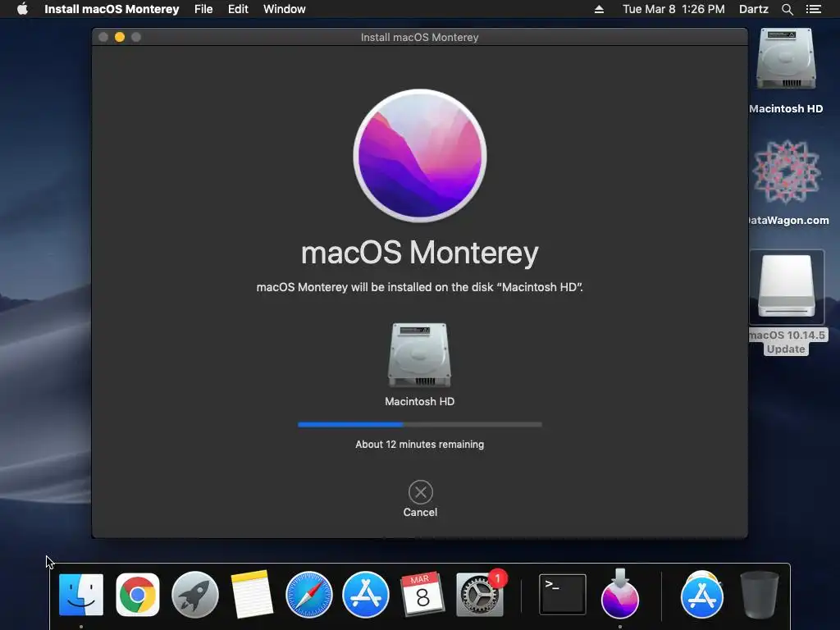Image resolution: width=840 pixels, height=630 pixels.
Task: Minimize the installer window with the yellow button
Action: click(120, 37)
